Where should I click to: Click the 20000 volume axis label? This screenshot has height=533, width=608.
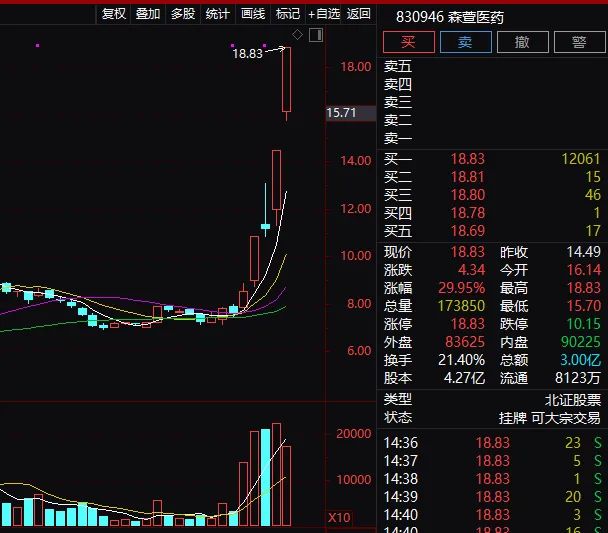pyautogui.click(x=354, y=433)
